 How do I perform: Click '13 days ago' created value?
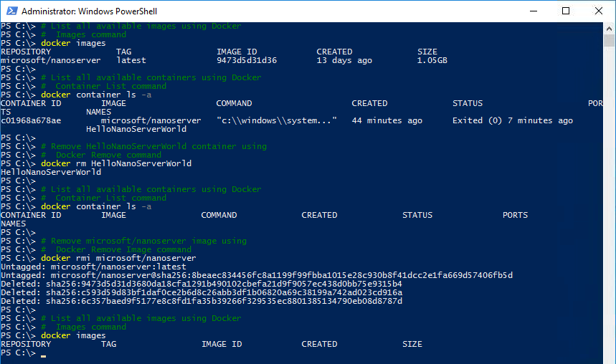(x=344, y=60)
